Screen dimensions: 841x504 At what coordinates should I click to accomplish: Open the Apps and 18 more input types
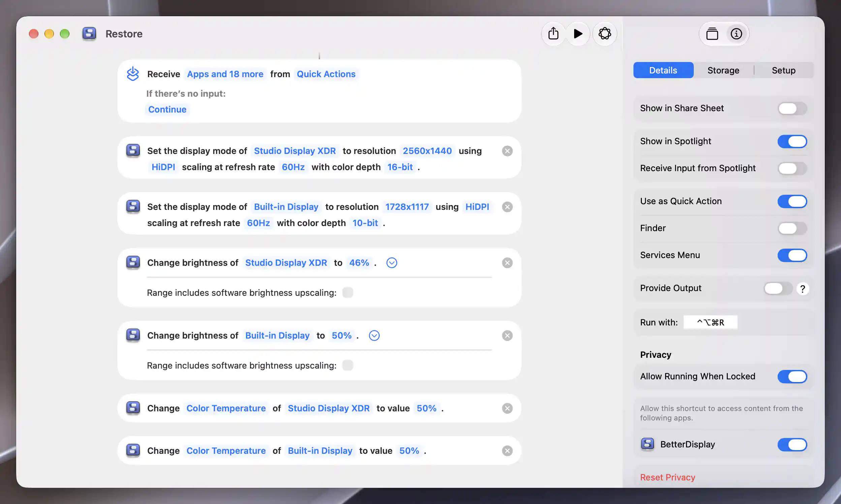tap(225, 74)
